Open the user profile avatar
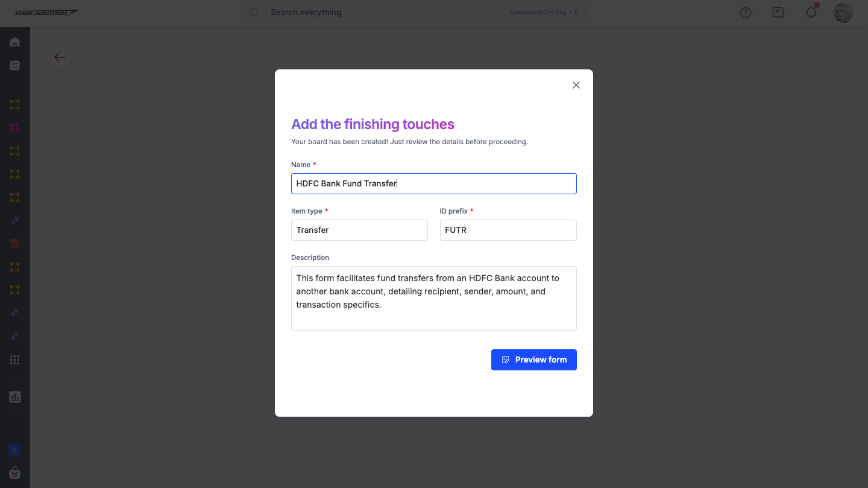 tap(843, 13)
